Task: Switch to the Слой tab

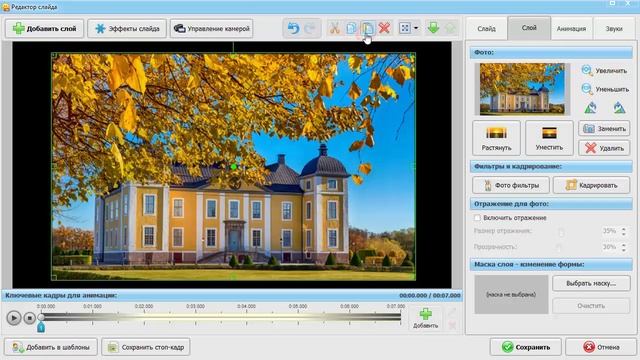Action: coord(529,28)
